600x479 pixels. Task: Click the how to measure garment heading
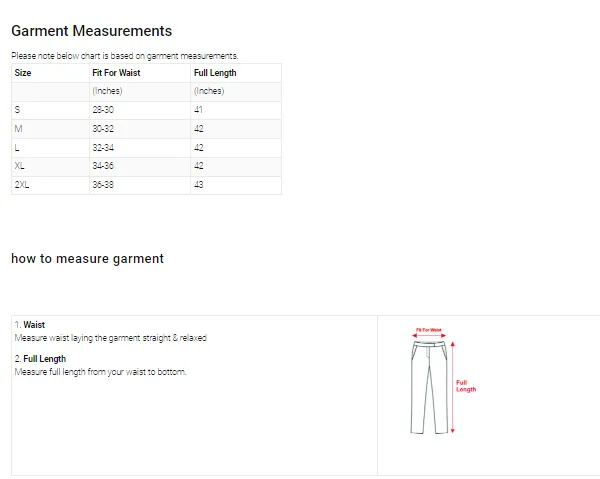87,259
